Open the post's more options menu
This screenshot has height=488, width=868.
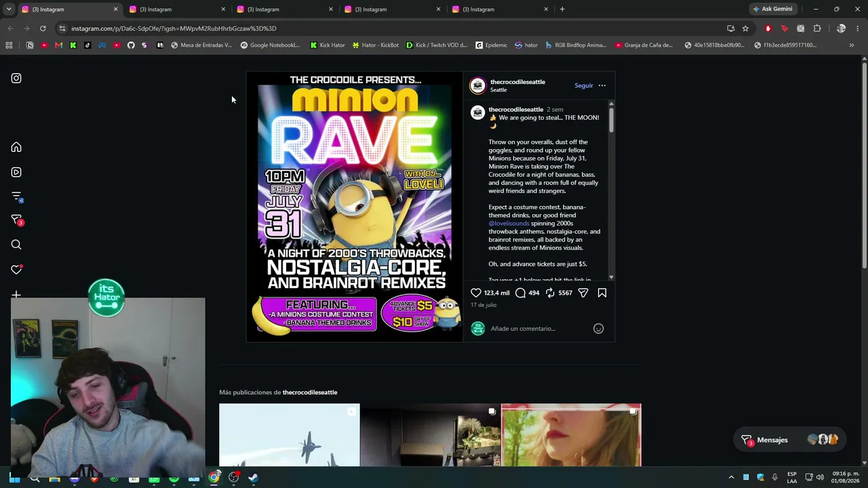[x=602, y=85]
